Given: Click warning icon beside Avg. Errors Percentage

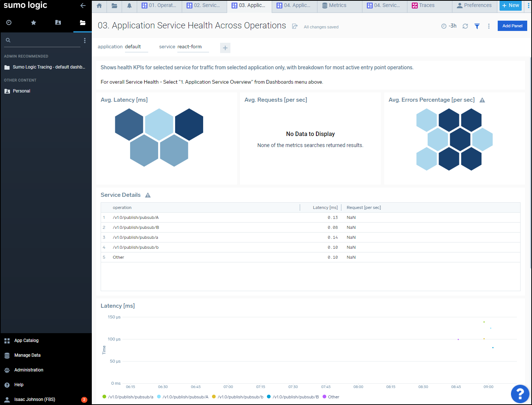Looking at the screenshot, I should (x=482, y=100).
